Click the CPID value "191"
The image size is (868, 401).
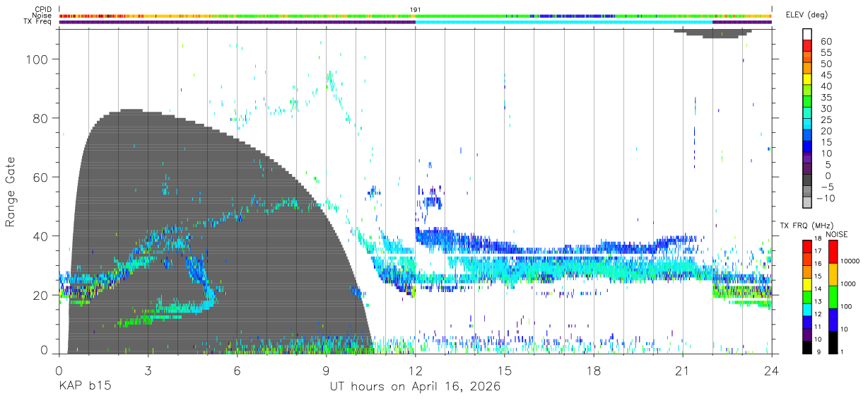[415, 9]
